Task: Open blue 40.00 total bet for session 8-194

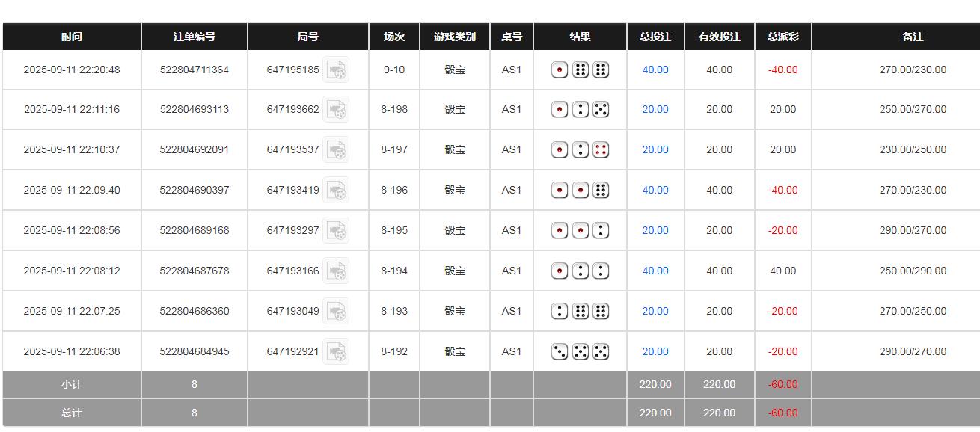Action: click(x=655, y=271)
